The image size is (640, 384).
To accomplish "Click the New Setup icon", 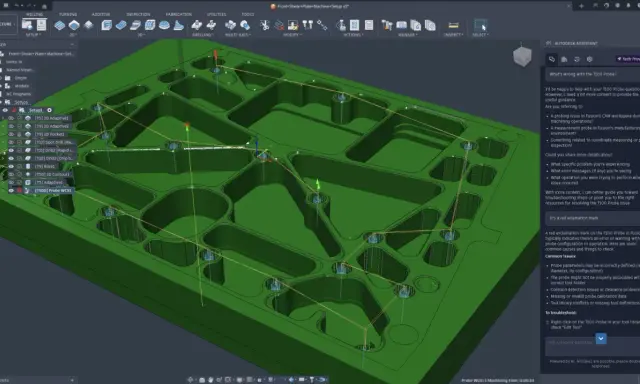I will tap(27, 25).
